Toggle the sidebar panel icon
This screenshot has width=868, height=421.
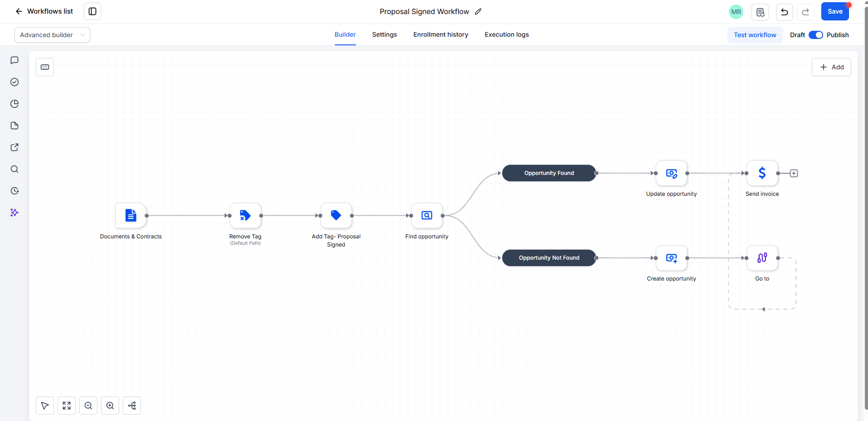pyautogui.click(x=92, y=11)
